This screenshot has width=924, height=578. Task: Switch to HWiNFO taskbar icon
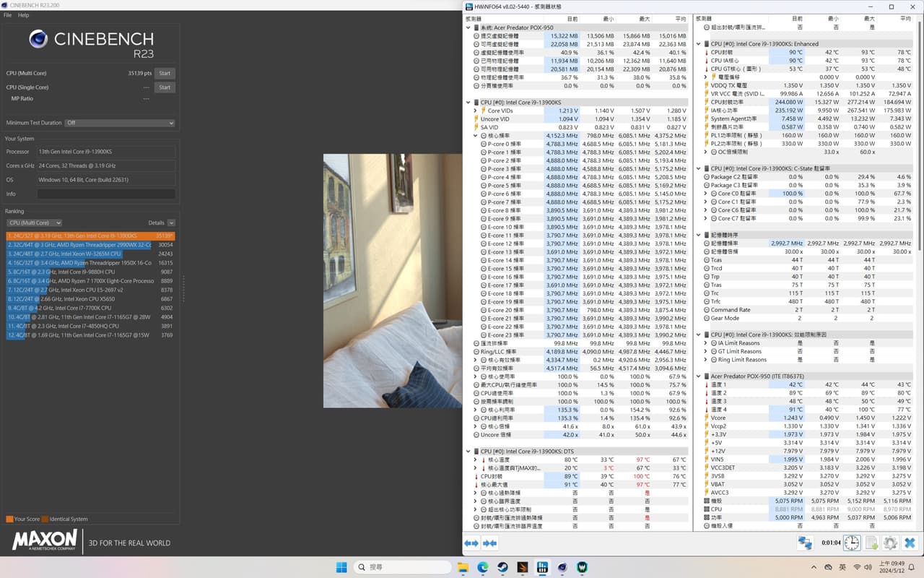(542, 567)
